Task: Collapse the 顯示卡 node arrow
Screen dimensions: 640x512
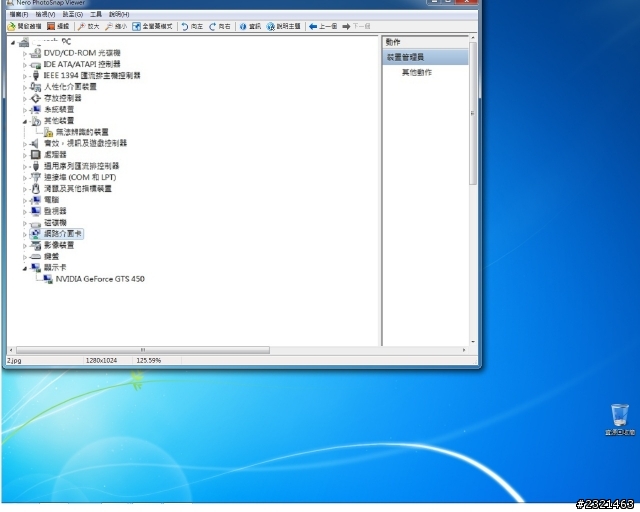Action: (x=24, y=268)
